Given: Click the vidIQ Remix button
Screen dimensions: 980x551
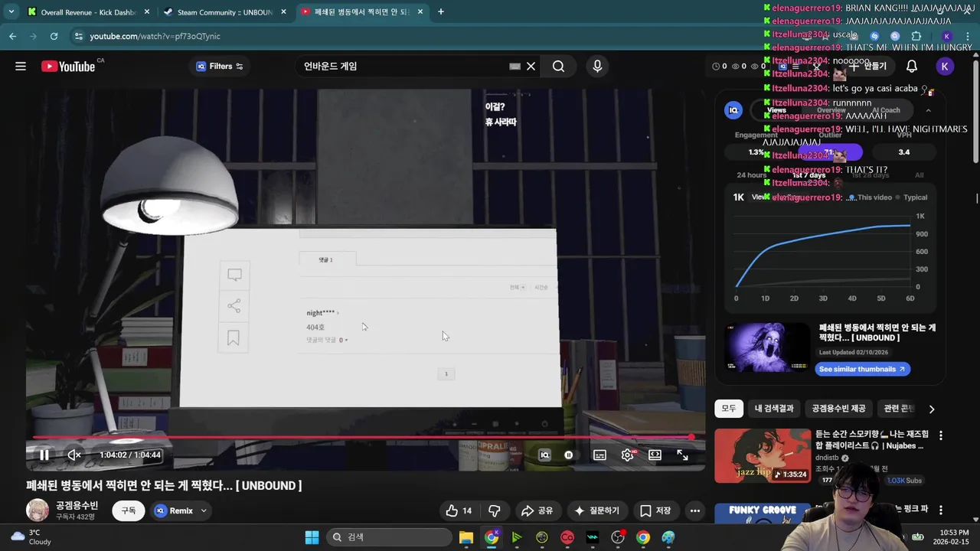Looking at the screenshot, I should click(175, 510).
